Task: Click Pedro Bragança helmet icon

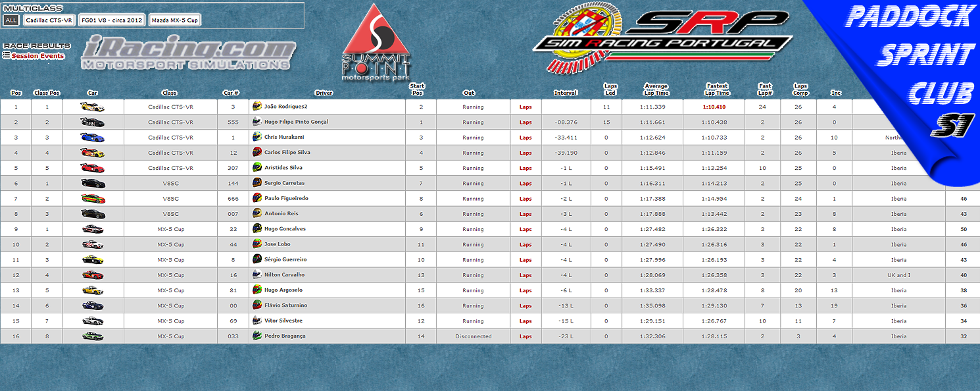Action: [257, 336]
